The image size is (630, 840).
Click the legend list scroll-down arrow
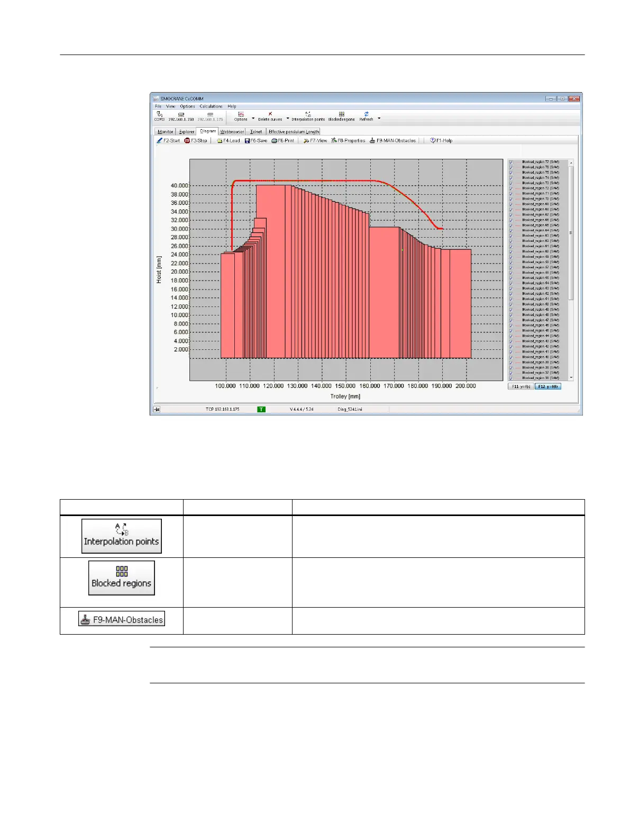click(571, 377)
